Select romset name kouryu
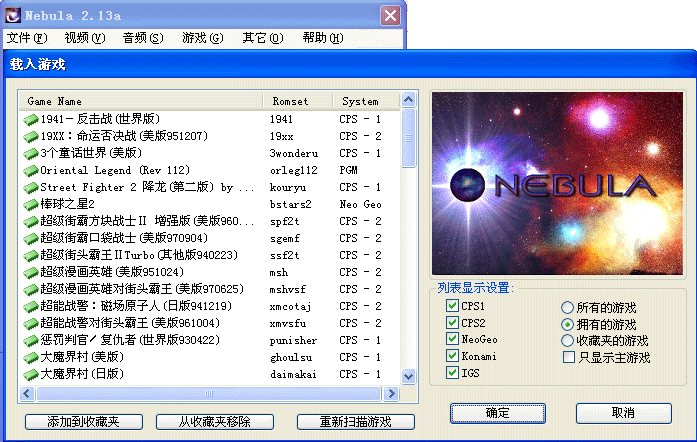The width and height of the screenshot is (697, 442). [288, 187]
